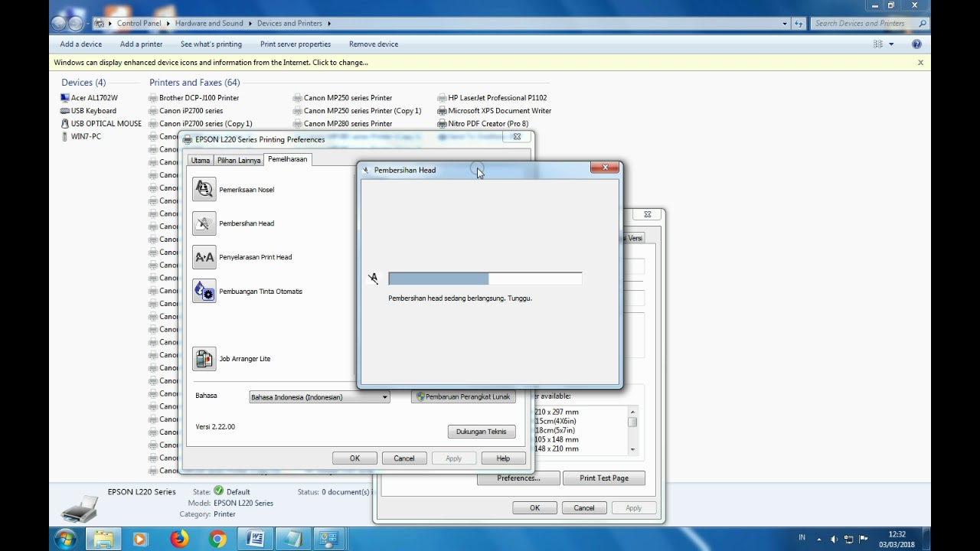Select the 148 x 210 mm paper entry

click(x=557, y=449)
